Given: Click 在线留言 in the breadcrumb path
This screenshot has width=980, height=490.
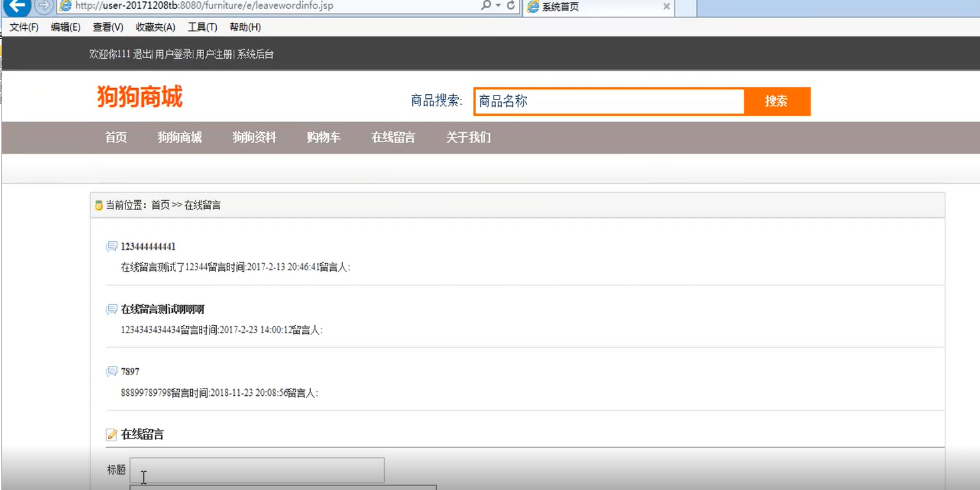Looking at the screenshot, I should [203, 205].
